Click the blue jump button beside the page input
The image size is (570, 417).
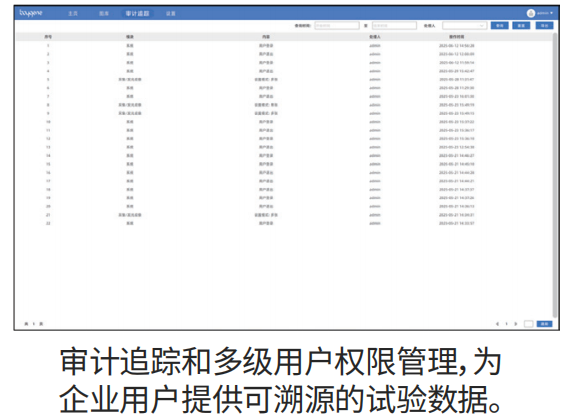click(x=544, y=324)
